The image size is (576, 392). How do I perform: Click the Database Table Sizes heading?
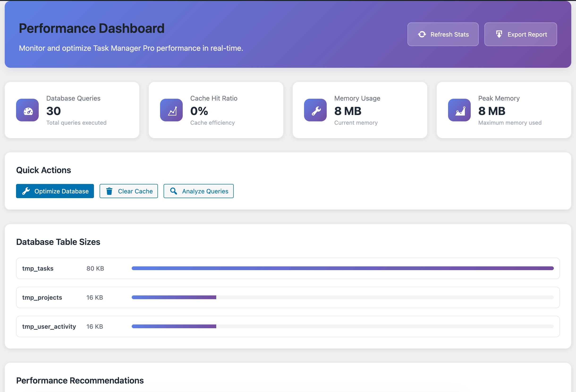point(58,242)
